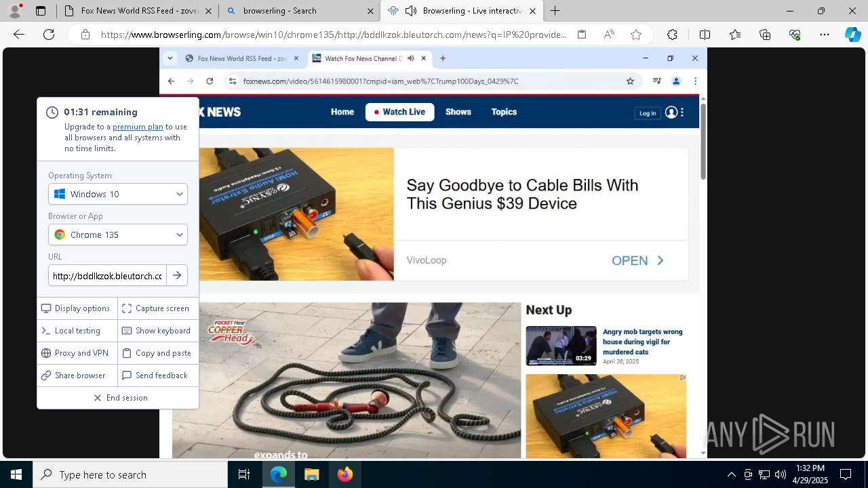The height and width of the screenshot is (488, 868).
Task: Open Fox News Home menu
Action: click(x=342, y=112)
